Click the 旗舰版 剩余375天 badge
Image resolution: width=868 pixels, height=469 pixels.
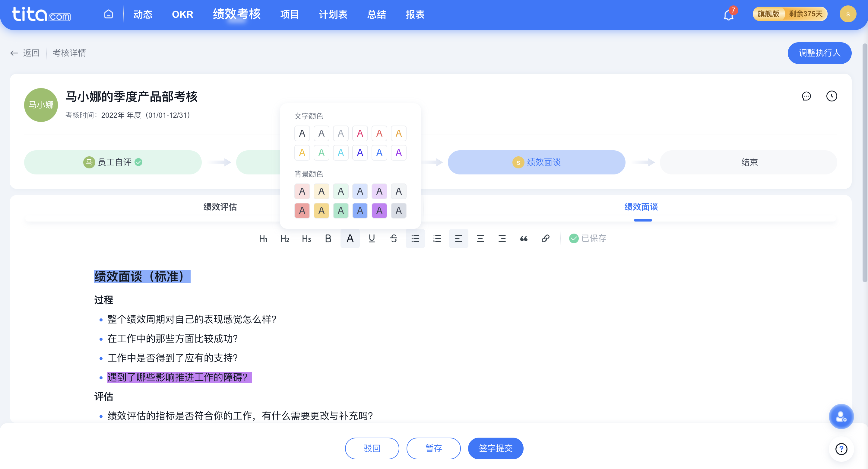pyautogui.click(x=790, y=14)
